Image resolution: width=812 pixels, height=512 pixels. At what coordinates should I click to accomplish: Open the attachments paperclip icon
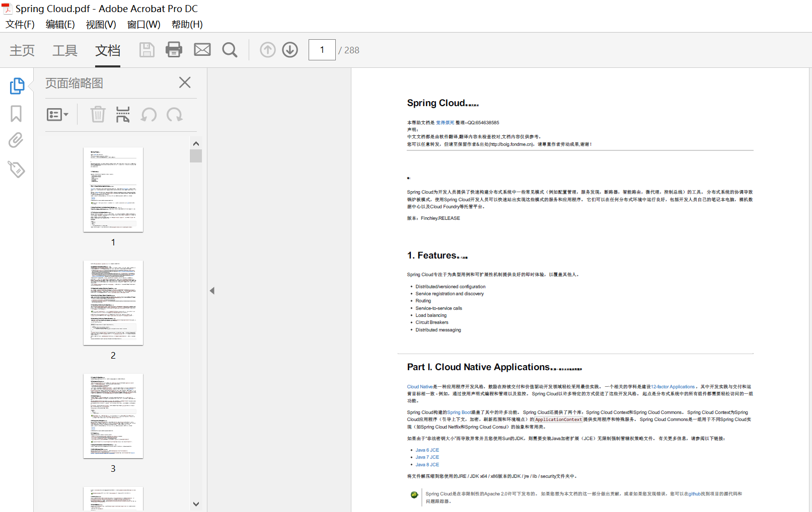pos(16,140)
